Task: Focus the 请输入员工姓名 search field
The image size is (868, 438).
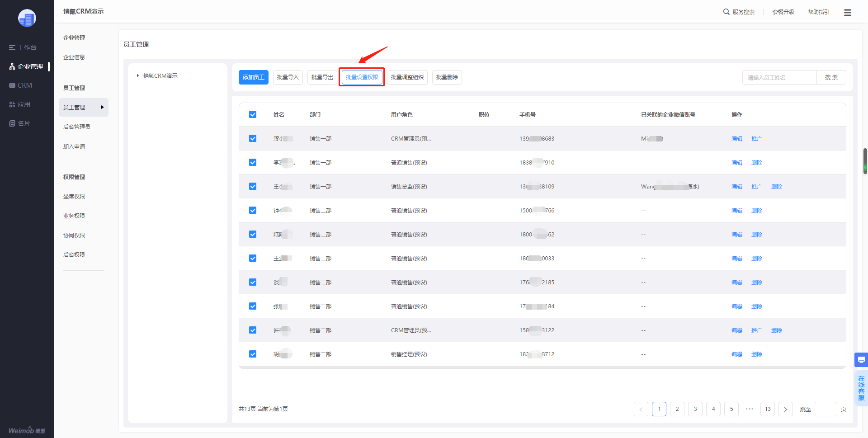Action: (779, 77)
